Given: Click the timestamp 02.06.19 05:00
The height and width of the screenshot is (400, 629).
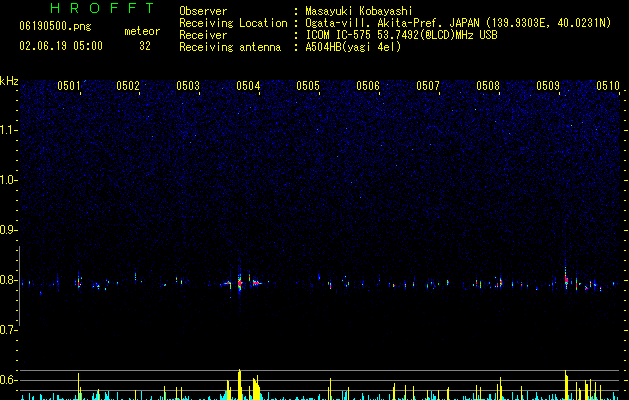Looking at the screenshot, I should (x=61, y=46).
